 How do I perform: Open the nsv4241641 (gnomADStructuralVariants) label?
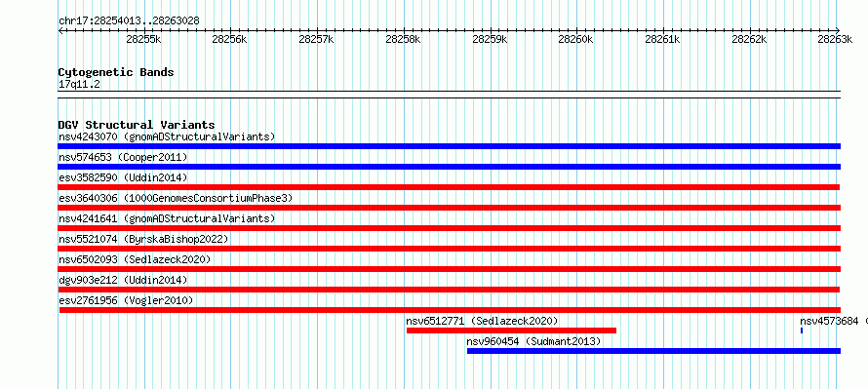pyautogui.click(x=167, y=218)
